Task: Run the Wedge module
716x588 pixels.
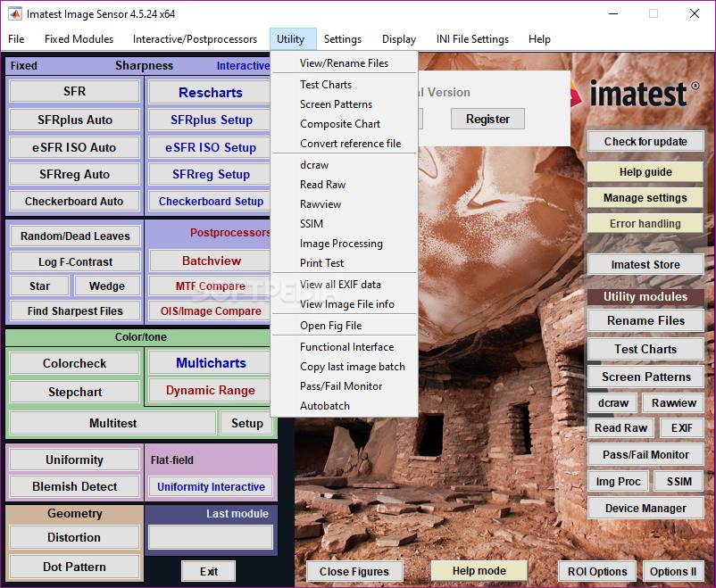Action: (x=107, y=286)
